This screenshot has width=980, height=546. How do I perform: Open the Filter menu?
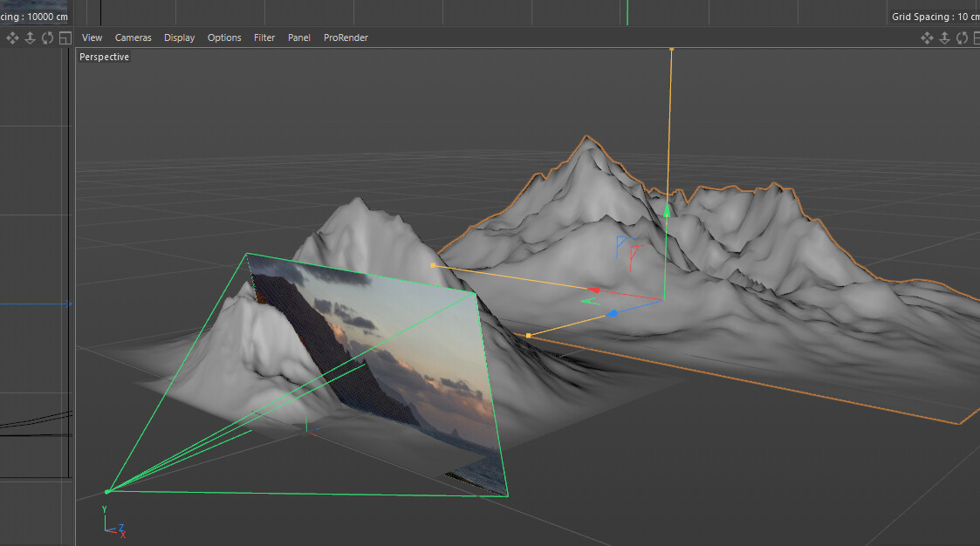[264, 38]
